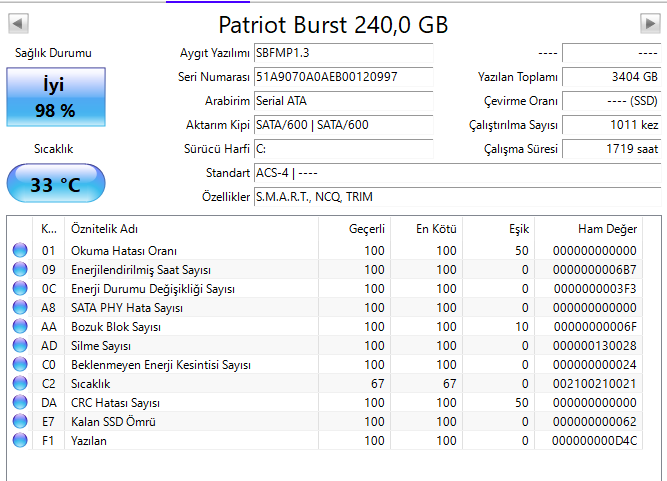Select the SATA PHY Hata Sayısı row name

(127, 308)
